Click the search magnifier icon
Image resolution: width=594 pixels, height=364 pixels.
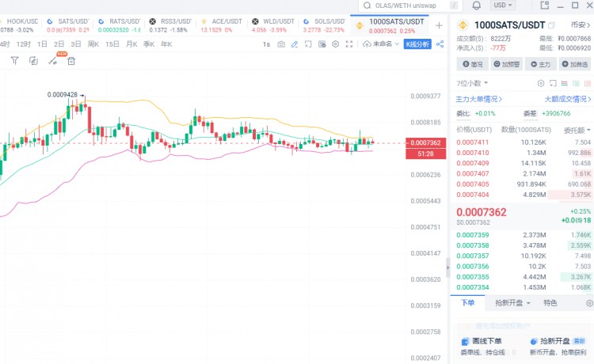(x=367, y=6)
